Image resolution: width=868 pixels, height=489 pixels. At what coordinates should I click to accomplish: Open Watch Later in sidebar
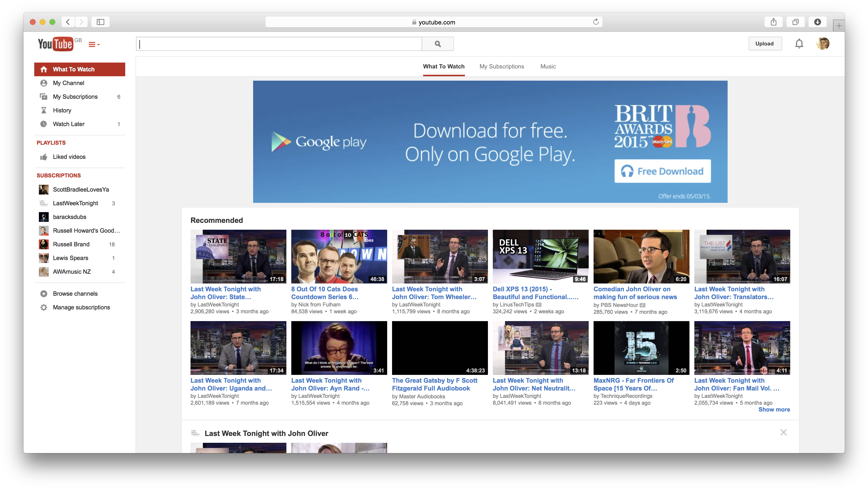(79, 124)
